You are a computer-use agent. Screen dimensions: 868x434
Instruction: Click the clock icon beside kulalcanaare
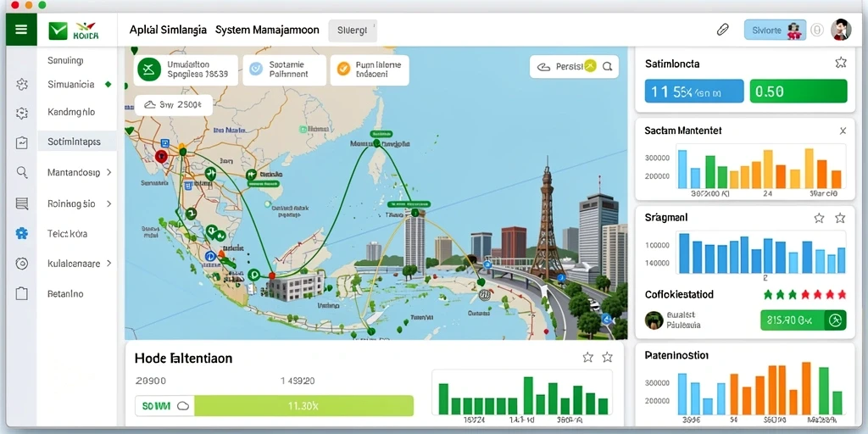tap(21, 264)
